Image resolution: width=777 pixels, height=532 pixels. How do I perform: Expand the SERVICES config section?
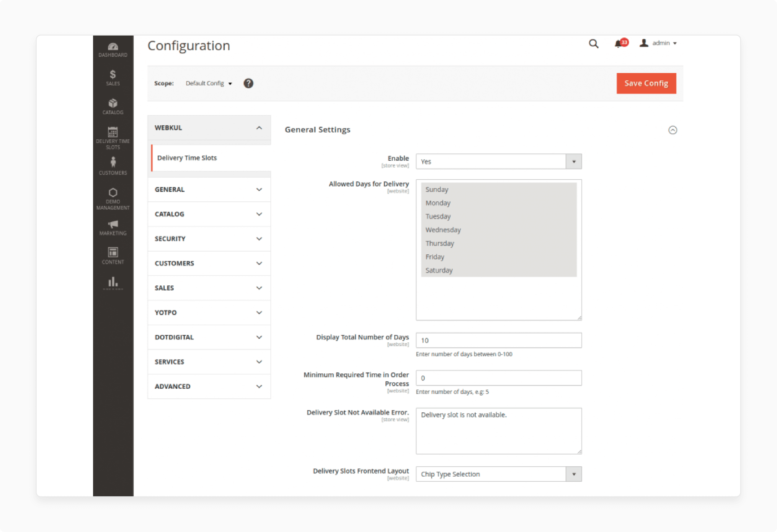[209, 362]
